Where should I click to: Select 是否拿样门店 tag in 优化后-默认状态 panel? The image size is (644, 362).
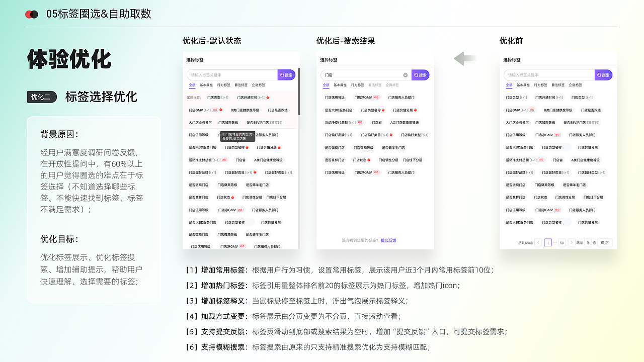pos(199,198)
